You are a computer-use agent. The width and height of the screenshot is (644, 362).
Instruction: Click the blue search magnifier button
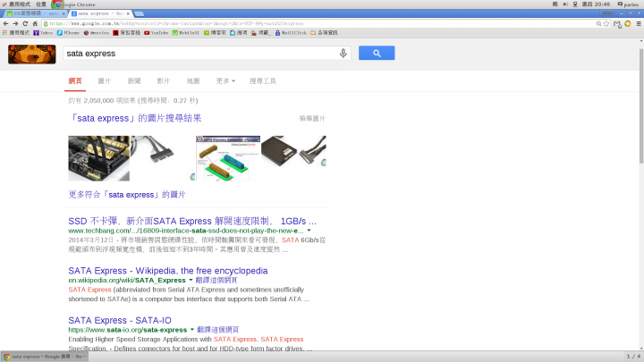pyautogui.click(x=377, y=53)
